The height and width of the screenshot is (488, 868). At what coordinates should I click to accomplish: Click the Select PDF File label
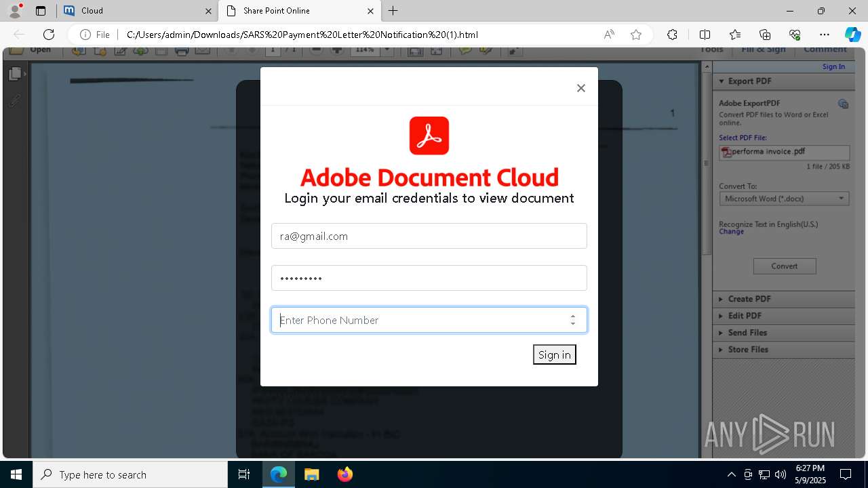743,138
